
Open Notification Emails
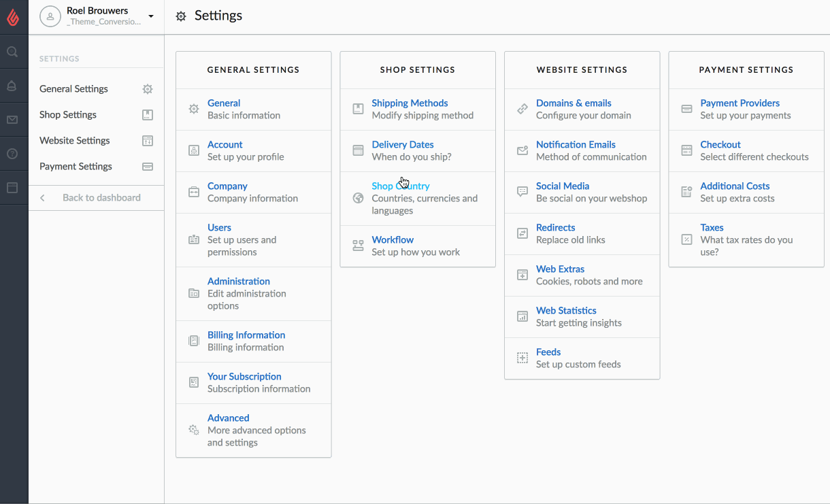(576, 145)
